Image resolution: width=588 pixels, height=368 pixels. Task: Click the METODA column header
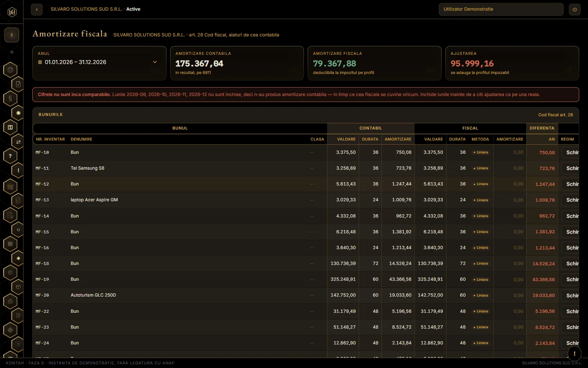(480, 139)
